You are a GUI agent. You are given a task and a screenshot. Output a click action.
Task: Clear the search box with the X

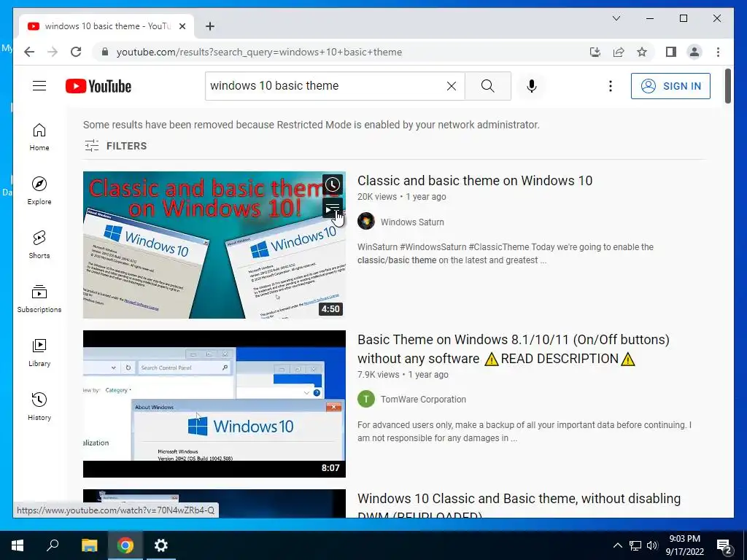451,86
